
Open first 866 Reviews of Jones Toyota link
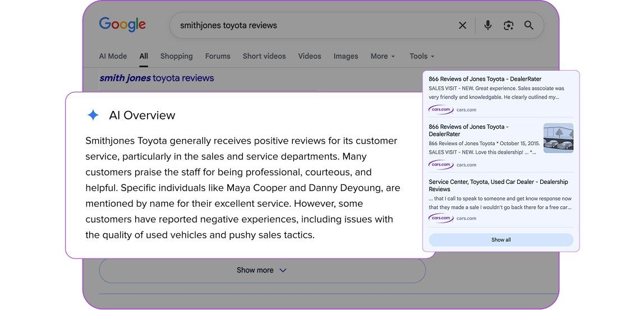point(485,79)
